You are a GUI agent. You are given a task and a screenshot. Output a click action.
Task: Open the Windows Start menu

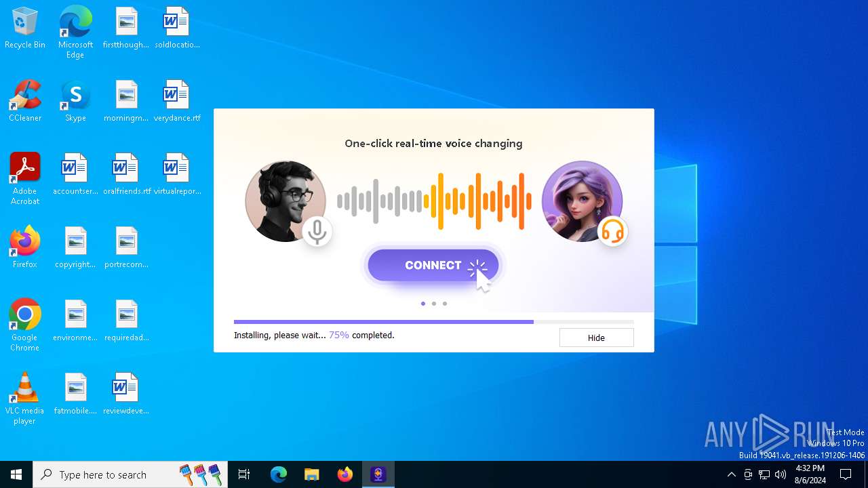16,474
